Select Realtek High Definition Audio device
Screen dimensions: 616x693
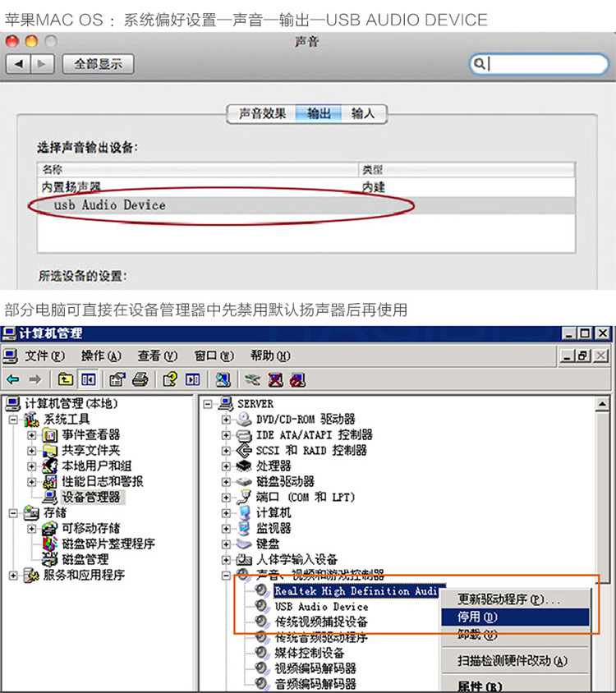tap(356, 591)
